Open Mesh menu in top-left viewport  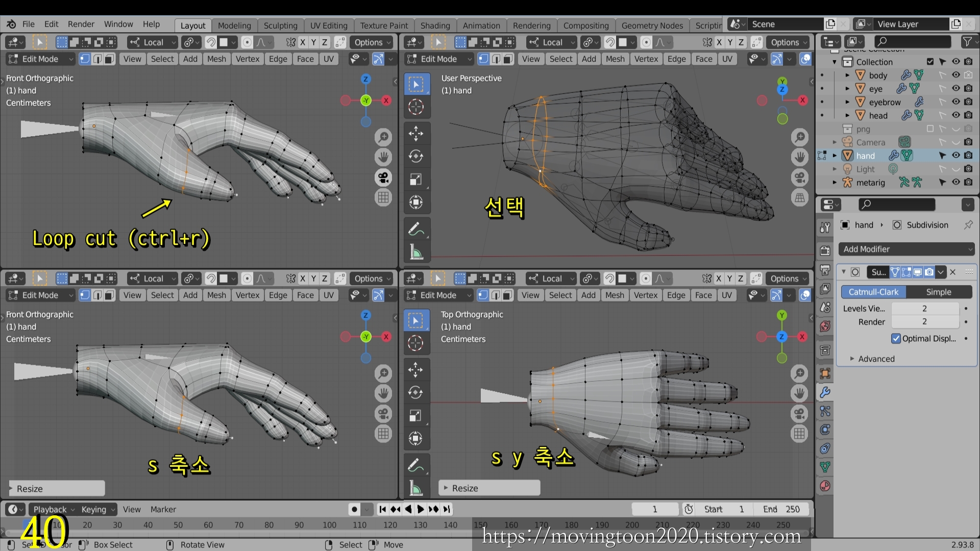pos(216,59)
